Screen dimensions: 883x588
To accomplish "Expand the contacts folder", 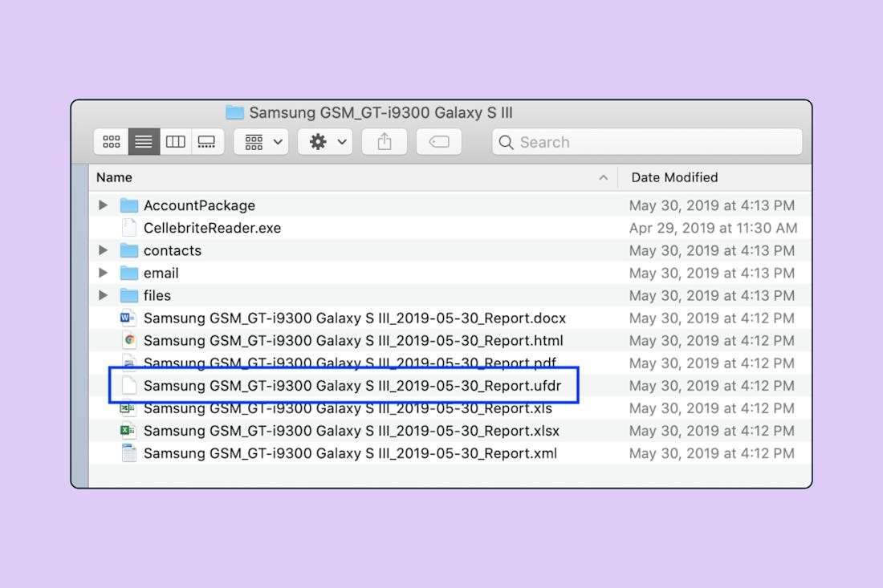I will [103, 250].
